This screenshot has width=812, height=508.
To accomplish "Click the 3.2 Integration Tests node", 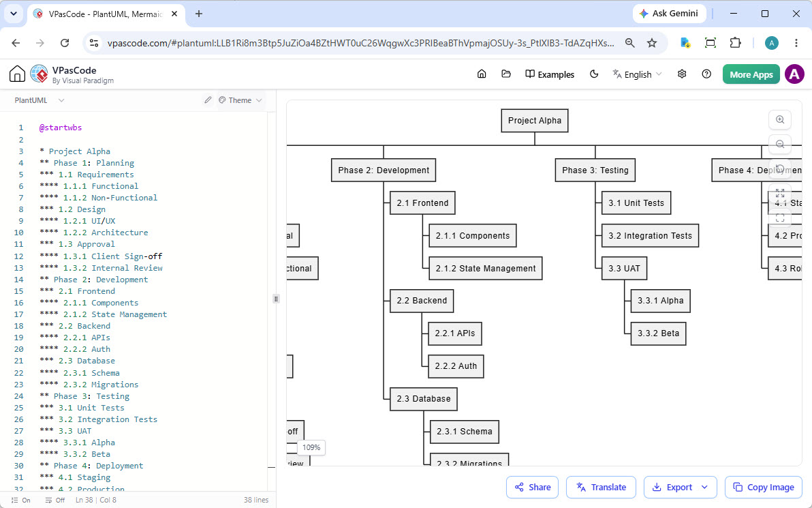I will tap(650, 235).
